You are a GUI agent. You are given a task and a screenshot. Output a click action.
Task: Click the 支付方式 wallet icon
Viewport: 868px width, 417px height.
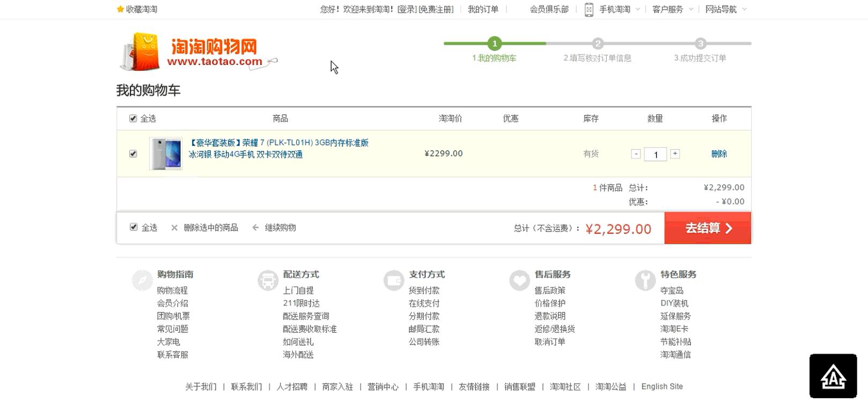(x=394, y=280)
